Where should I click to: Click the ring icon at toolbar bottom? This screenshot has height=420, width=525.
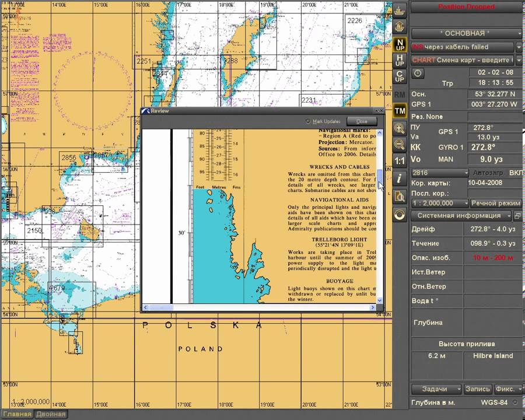click(400, 215)
